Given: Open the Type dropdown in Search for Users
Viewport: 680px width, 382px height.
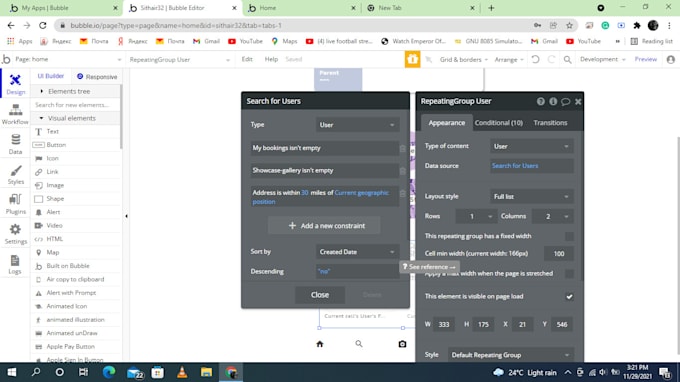Looking at the screenshot, I should [357, 125].
